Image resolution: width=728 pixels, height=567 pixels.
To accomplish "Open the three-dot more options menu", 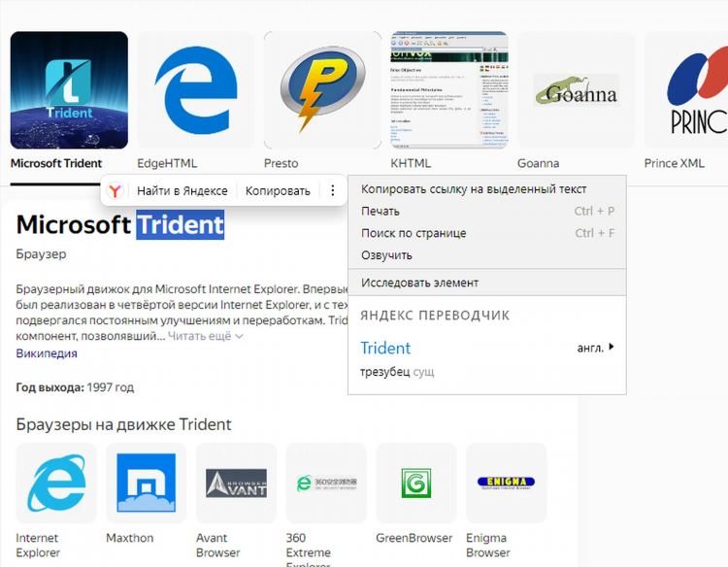I will [332, 190].
